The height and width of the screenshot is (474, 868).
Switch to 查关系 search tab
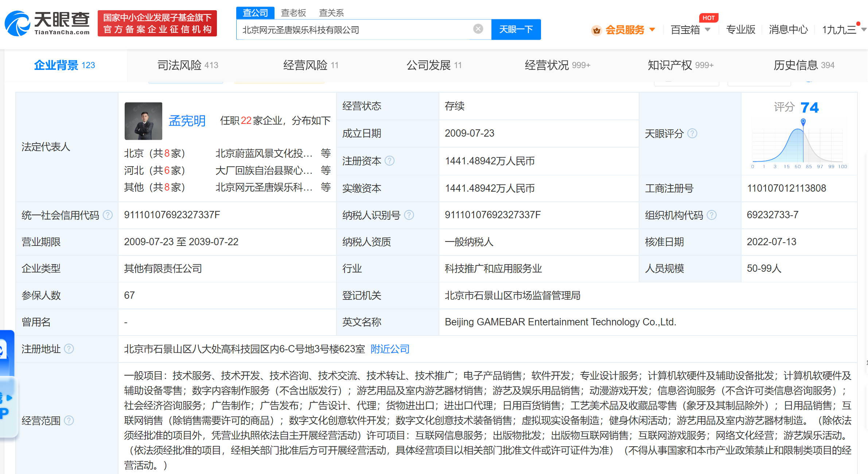tap(331, 13)
